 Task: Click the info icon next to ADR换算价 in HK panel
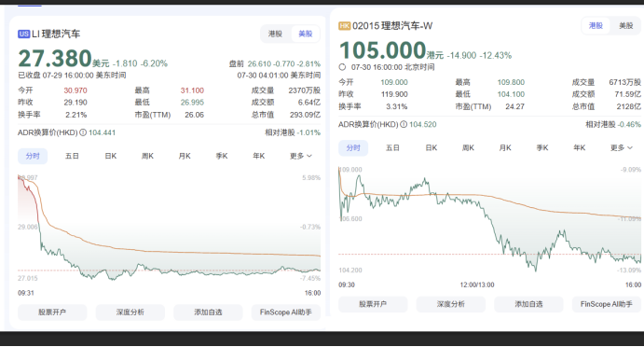(x=404, y=124)
